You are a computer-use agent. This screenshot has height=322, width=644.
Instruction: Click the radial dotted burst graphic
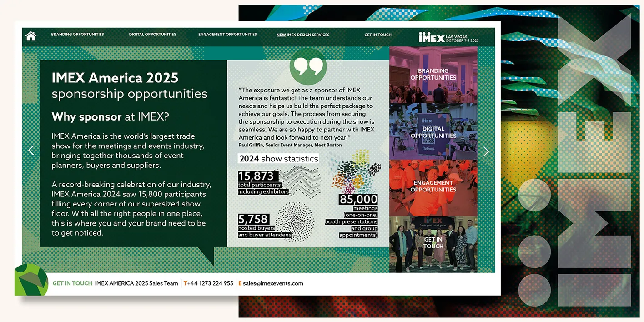coord(295,222)
